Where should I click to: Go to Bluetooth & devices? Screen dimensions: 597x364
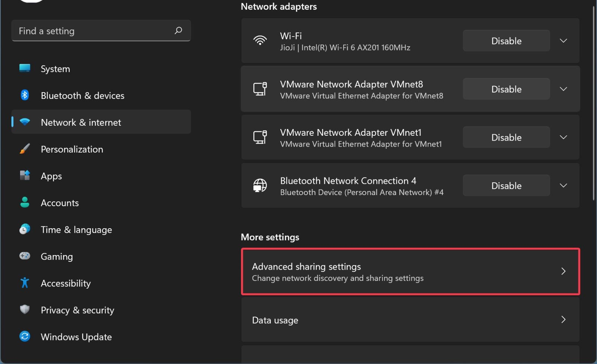(x=101, y=95)
